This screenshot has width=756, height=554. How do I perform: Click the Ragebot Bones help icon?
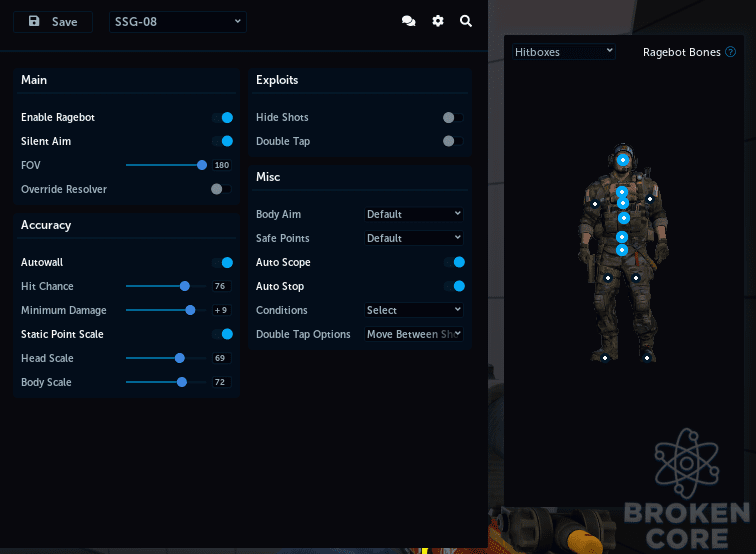pyautogui.click(x=730, y=52)
